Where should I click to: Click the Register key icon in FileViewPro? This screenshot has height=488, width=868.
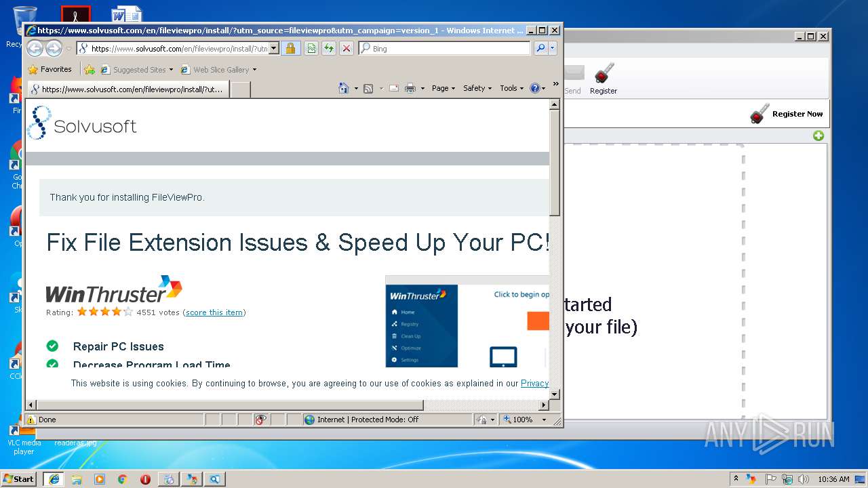(603, 79)
